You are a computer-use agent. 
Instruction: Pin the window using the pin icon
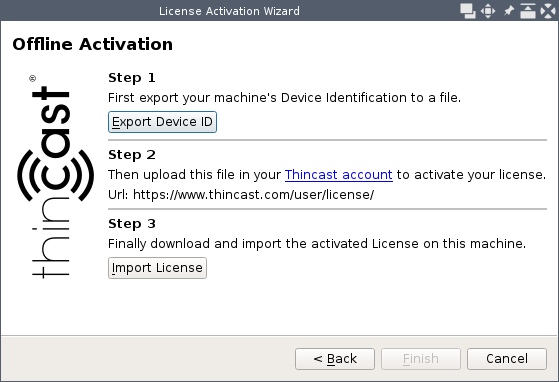pos(508,11)
